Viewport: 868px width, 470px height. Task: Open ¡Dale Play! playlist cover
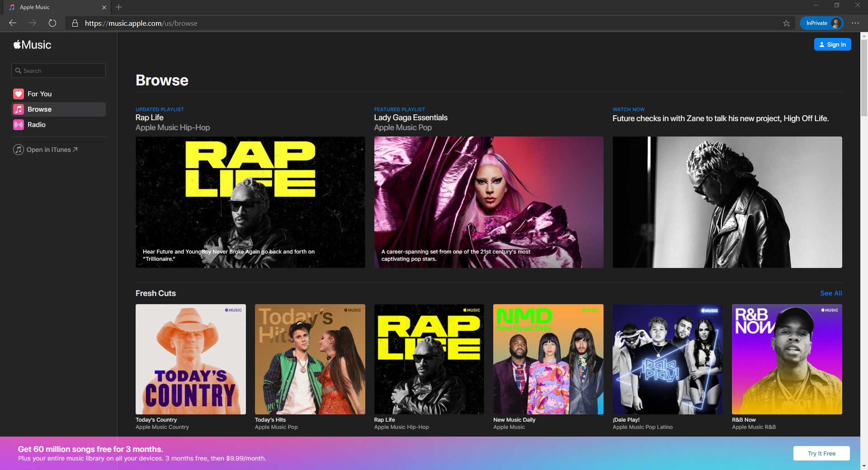(x=668, y=359)
